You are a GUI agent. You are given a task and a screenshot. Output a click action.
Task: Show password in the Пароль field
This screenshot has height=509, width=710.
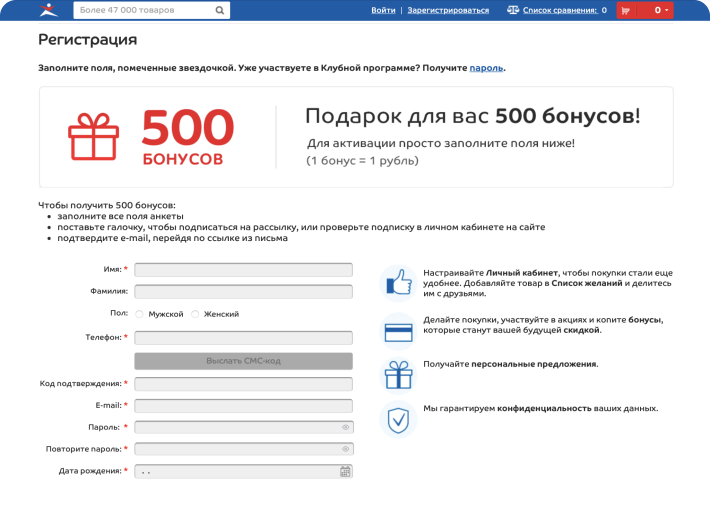pyautogui.click(x=345, y=427)
